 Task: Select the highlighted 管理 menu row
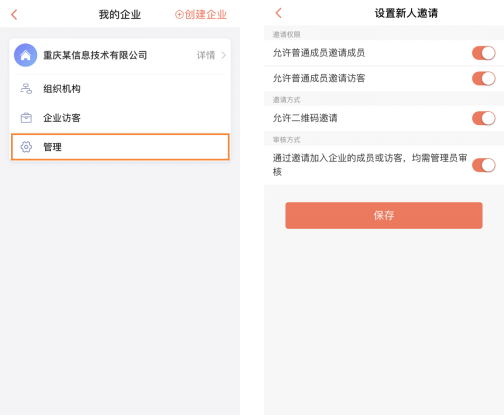click(x=120, y=147)
